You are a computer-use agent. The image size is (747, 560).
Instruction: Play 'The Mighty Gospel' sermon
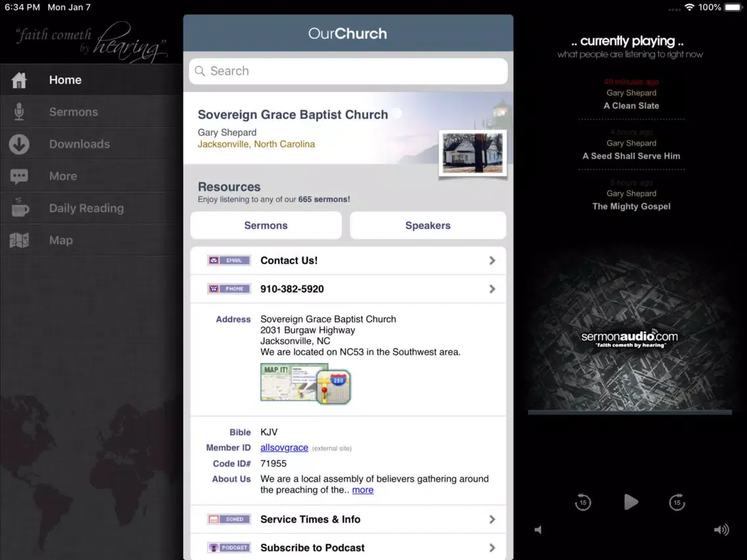point(631,206)
